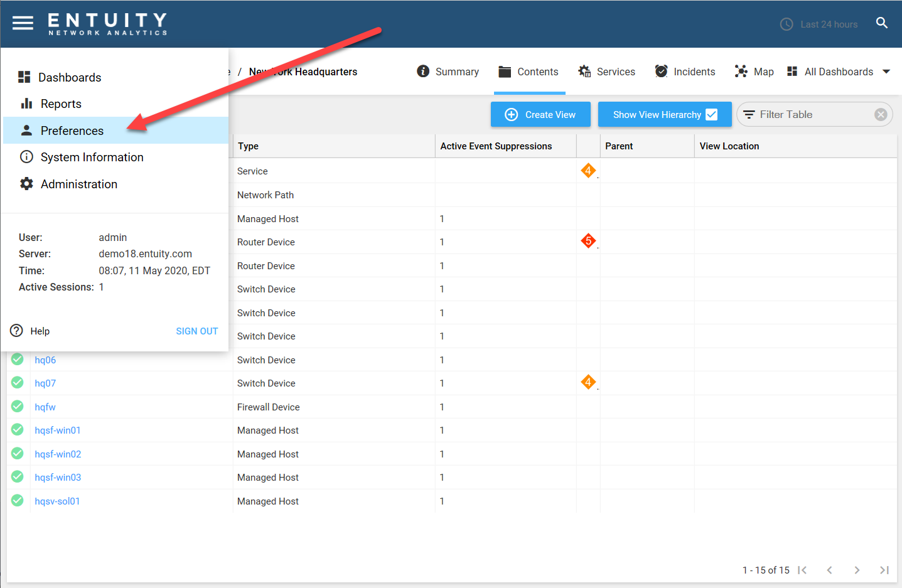Click the Preferences person icon
902x588 pixels.
[x=26, y=131]
